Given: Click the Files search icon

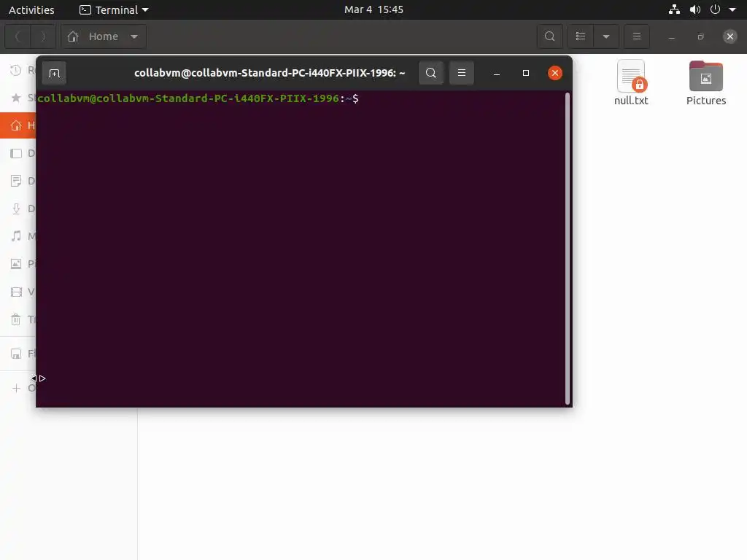Looking at the screenshot, I should (550, 36).
